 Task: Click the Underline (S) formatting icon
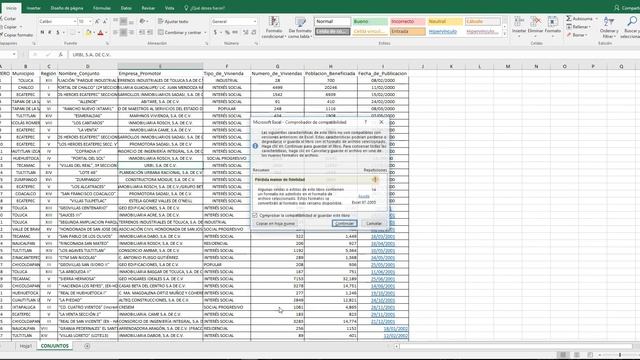coord(58,32)
